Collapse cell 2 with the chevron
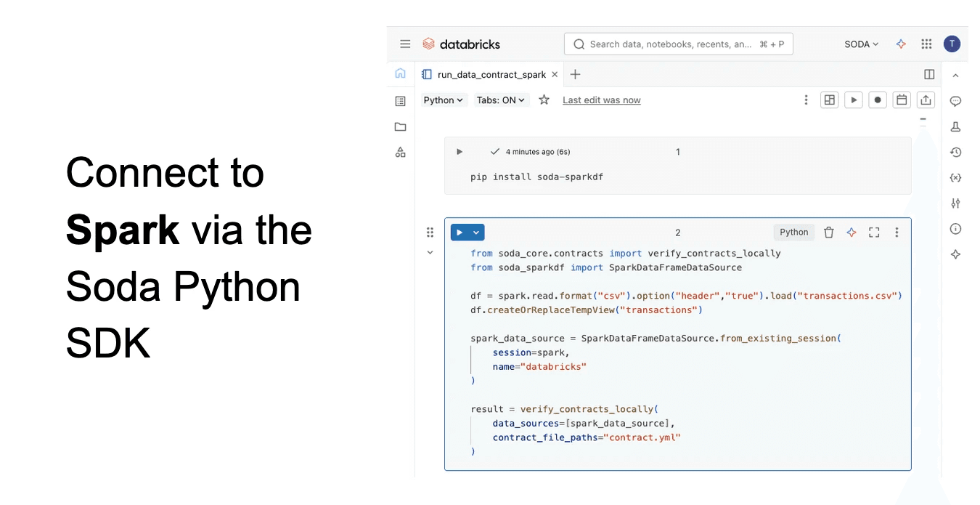 (430, 253)
